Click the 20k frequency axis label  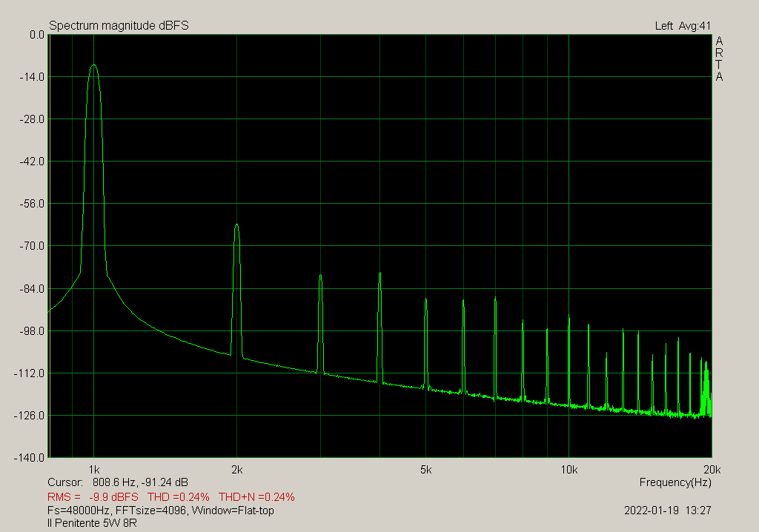(712, 470)
